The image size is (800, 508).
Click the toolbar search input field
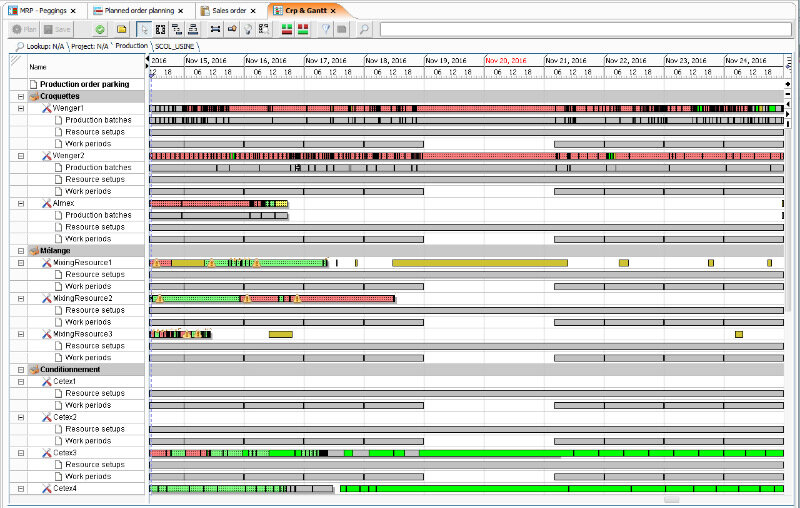coord(583,29)
